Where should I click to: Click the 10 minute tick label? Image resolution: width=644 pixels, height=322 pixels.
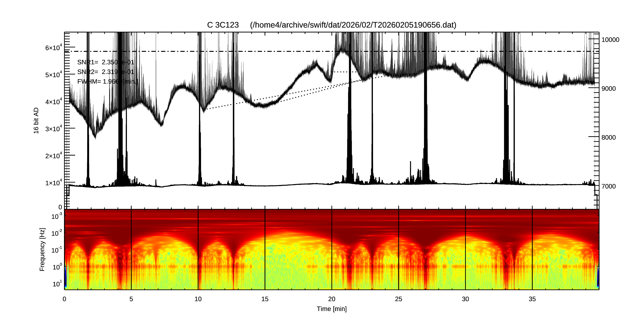tap(198, 299)
